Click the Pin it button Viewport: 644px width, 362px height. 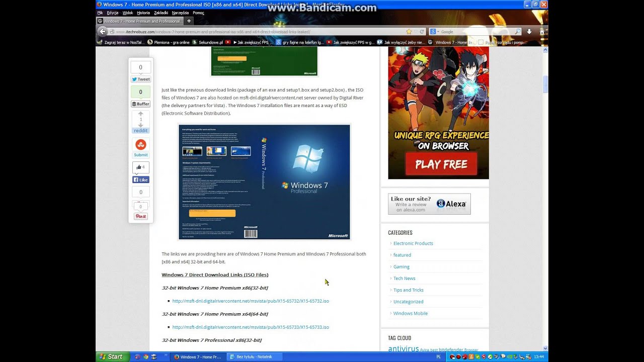point(141,216)
